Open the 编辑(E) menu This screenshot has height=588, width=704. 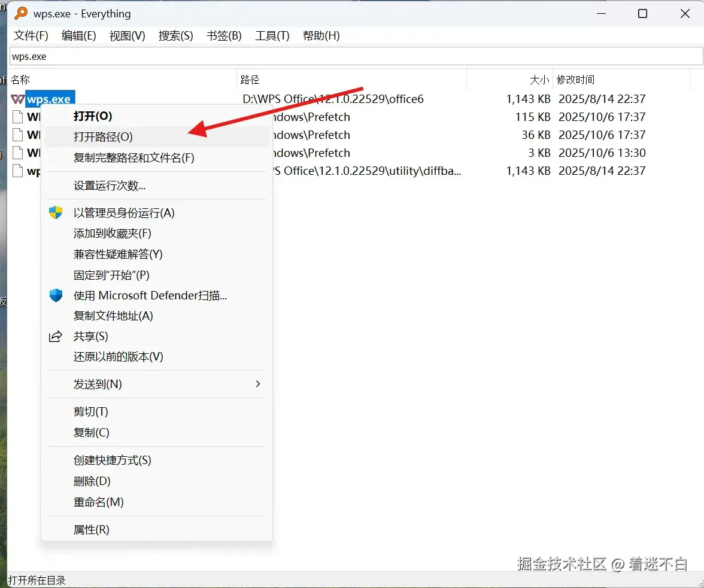[79, 35]
